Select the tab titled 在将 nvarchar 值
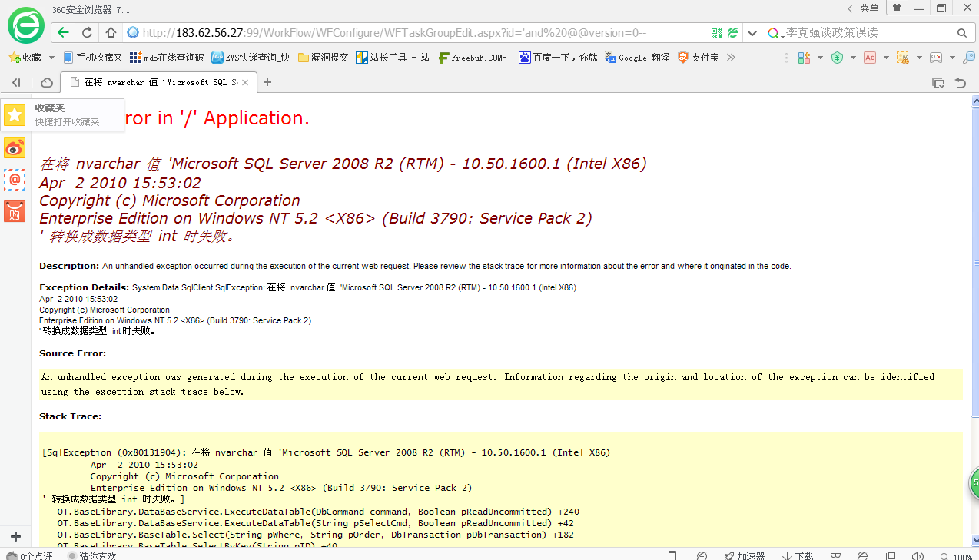This screenshot has width=979, height=560. pyautogui.click(x=158, y=82)
